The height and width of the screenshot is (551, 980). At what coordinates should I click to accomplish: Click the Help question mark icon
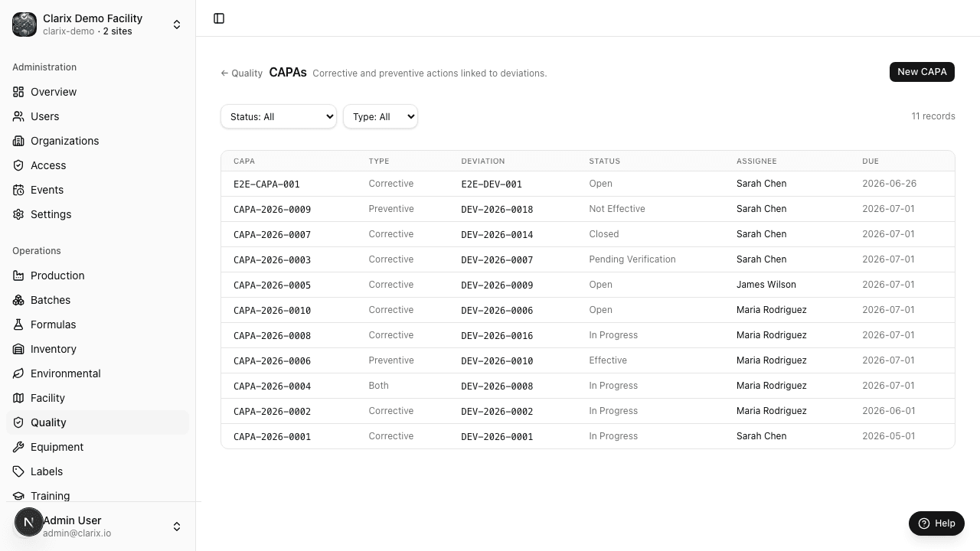pos(924,523)
